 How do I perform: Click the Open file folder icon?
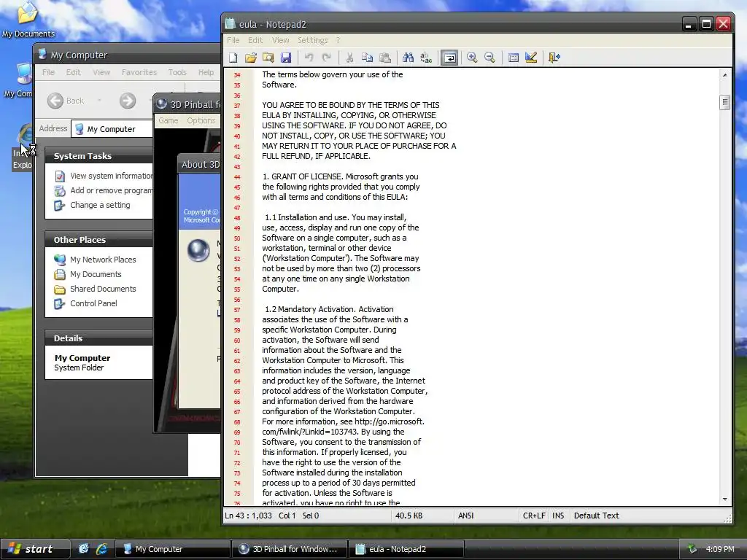coord(251,58)
